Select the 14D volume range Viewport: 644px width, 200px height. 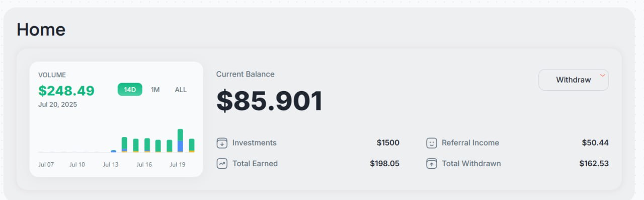[x=130, y=90]
